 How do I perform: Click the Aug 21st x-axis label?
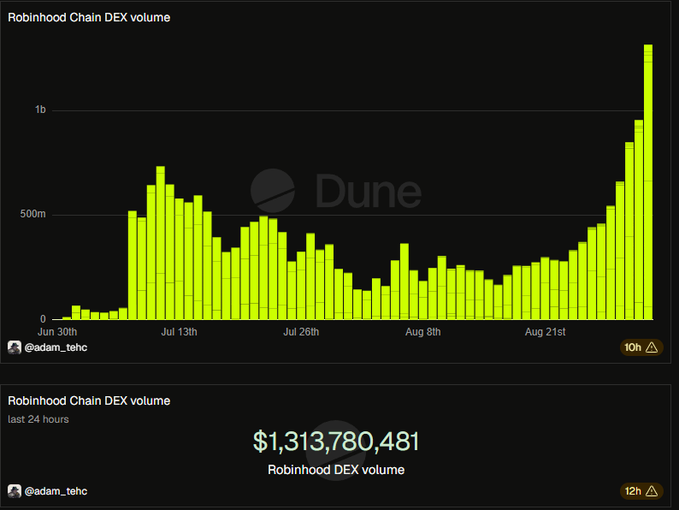pyautogui.click(x=545, y=332)
